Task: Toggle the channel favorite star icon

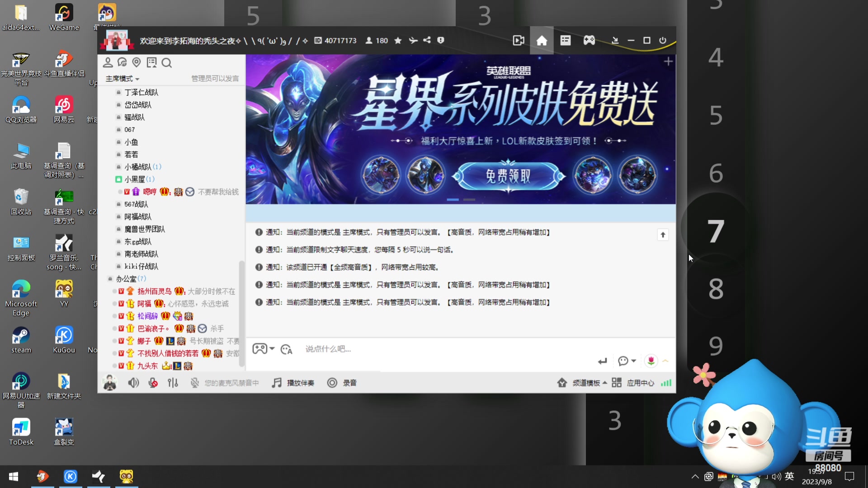Action: (398, 40)
